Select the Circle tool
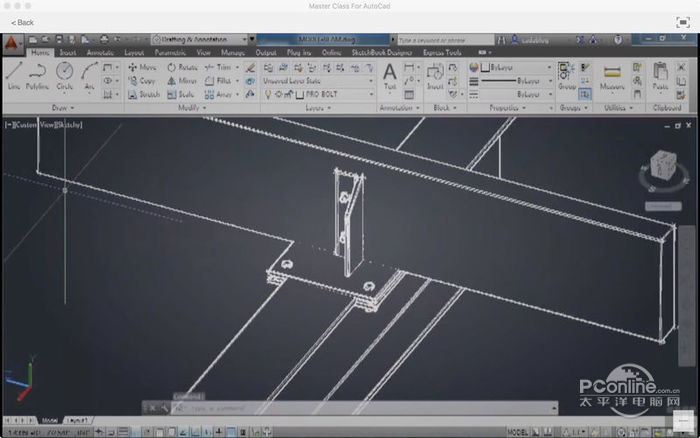This screenshot has height=438, width=700. [x=64, y=76]
